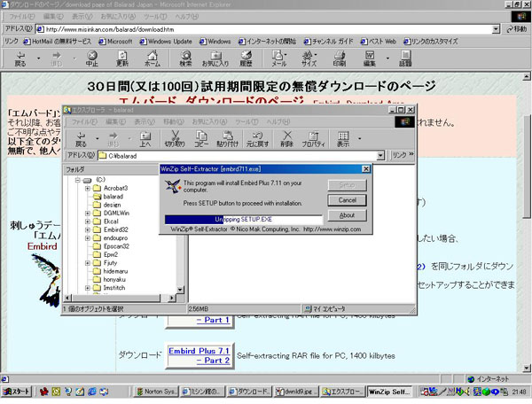Open the Help menu in Internet Explorer
Image resolution: width=532 pixels, height=404 pixels.
187,17
